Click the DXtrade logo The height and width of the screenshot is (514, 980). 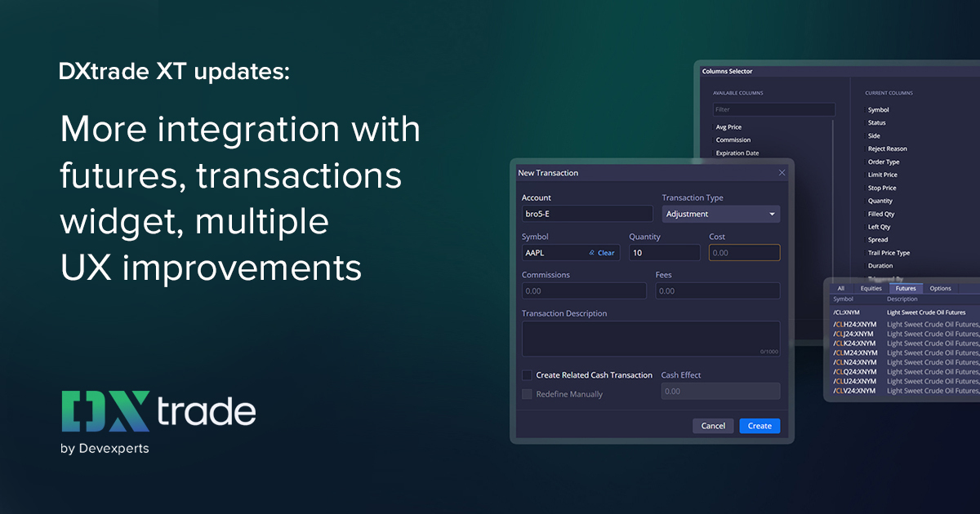[158, 411]
